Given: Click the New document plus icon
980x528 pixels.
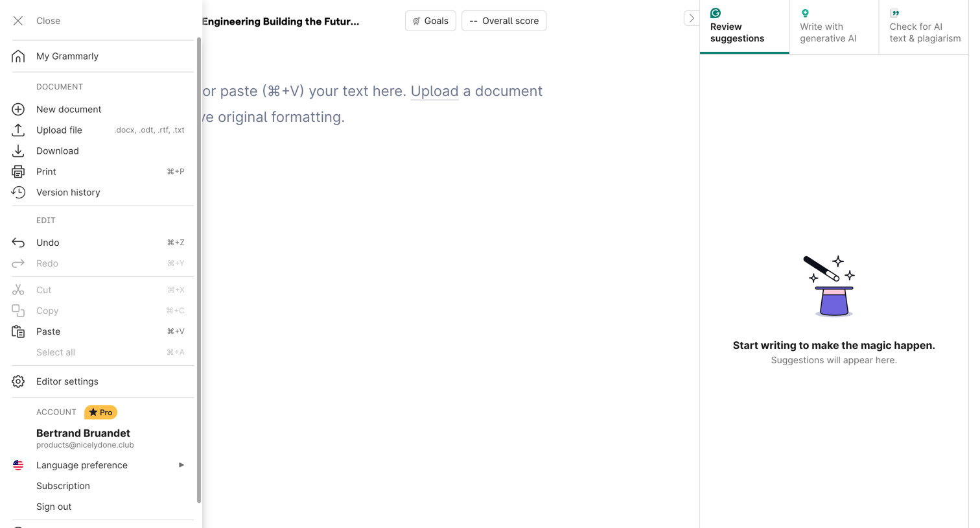Looking at the screenshot, I should pyautogui.click(x=18, y=109).
